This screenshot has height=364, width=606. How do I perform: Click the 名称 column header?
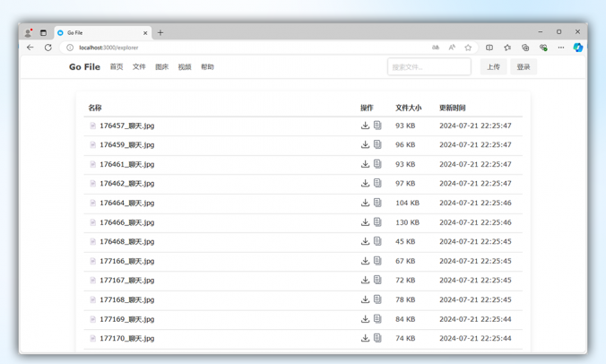(95, 108)
